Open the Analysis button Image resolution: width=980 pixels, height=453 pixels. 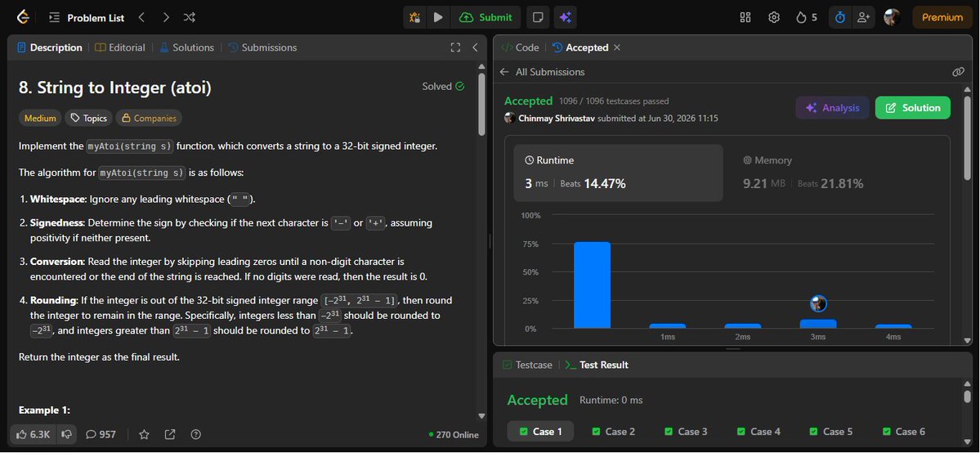pyautogui.click(x=832, y=108)
